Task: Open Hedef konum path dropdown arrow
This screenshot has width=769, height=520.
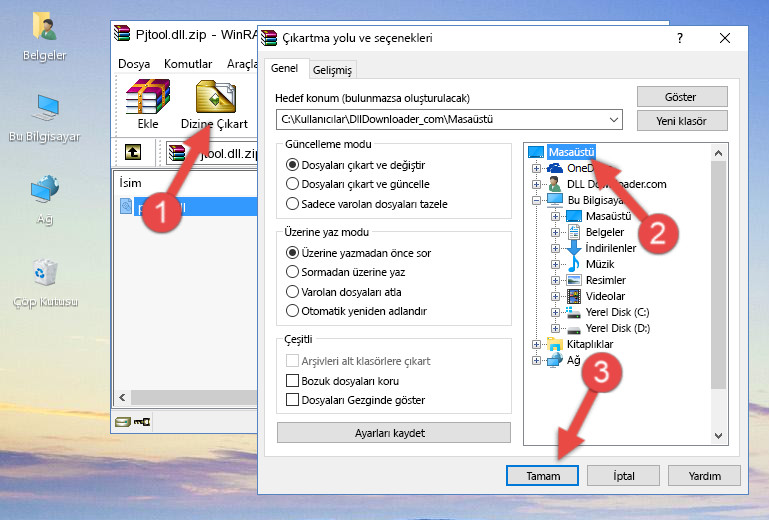Action: pyautogui.click(x=614, y=120)
